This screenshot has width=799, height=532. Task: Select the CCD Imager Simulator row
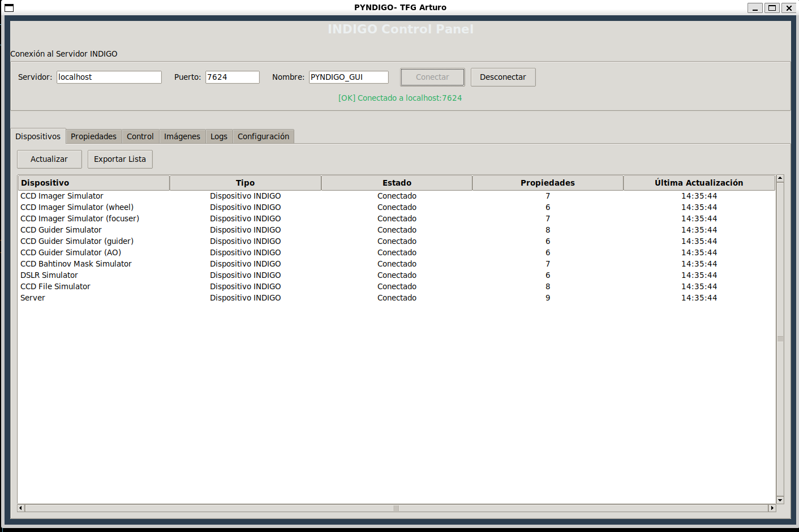click(x=397, y=196)
